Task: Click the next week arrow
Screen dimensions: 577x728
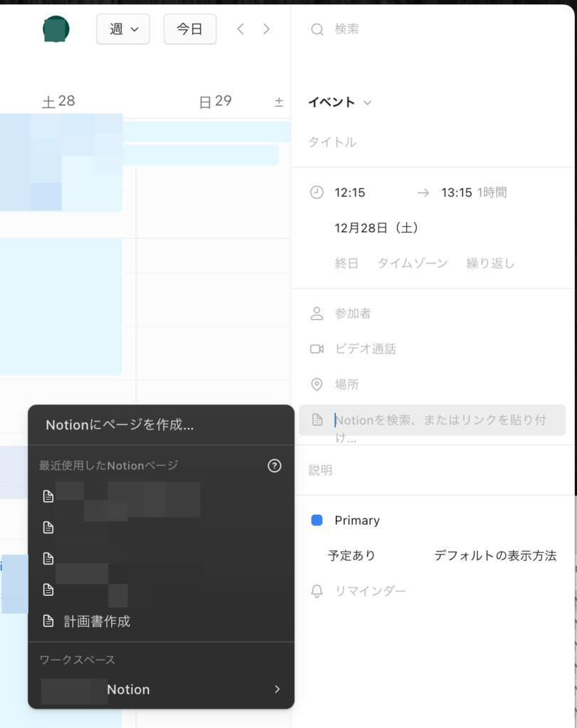Action: [x=266, y=29]
